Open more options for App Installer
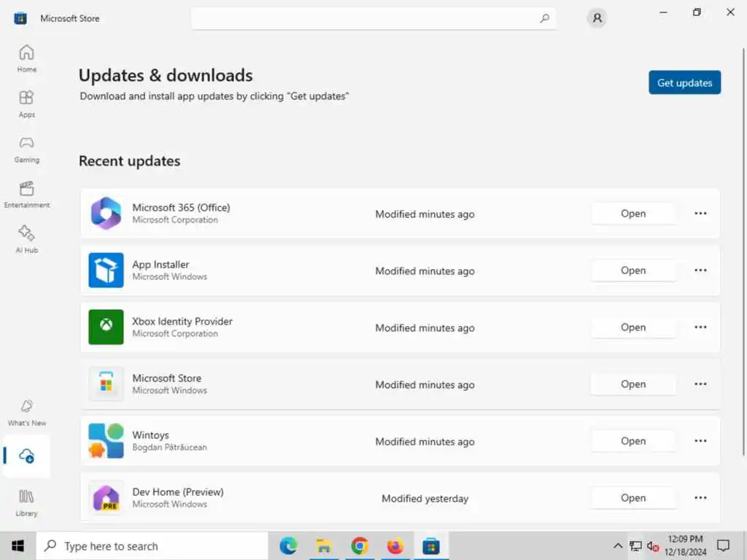Viewport: 747px width, 560px height. coord(700,270)
